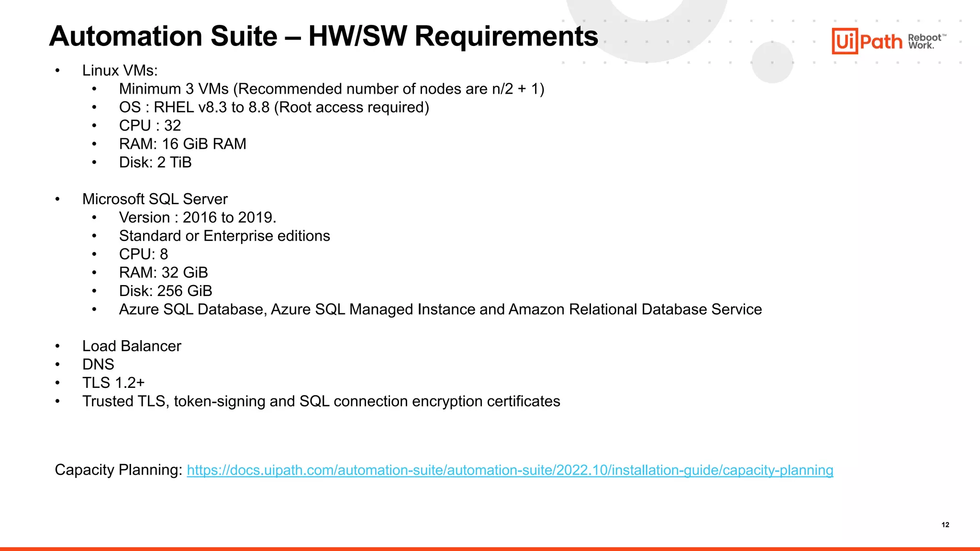Click the Disk: 256 GiB line

[x=165, y=291]
